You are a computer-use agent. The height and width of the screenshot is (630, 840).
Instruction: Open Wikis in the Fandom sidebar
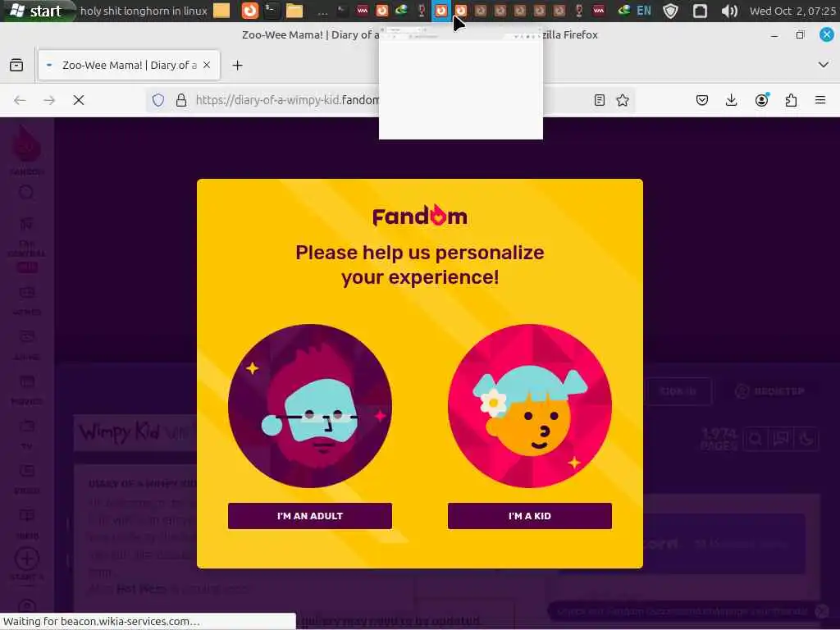(27, 524)
